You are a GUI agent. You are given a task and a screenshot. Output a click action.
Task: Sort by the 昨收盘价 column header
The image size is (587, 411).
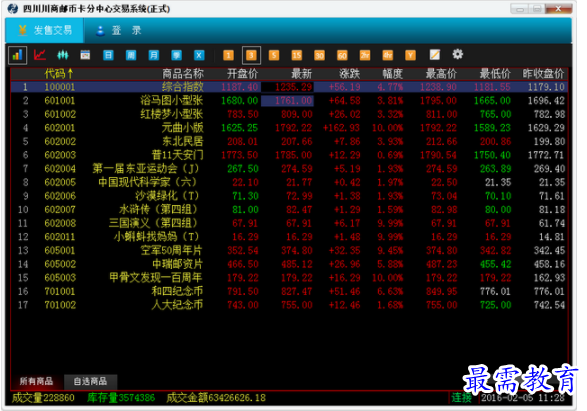click(543, 73)
